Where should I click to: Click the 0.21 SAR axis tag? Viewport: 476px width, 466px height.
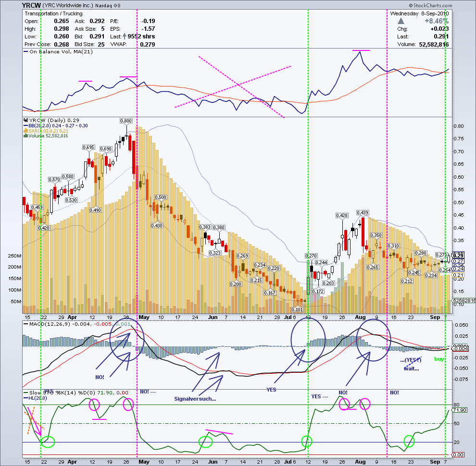click(458, 275)
